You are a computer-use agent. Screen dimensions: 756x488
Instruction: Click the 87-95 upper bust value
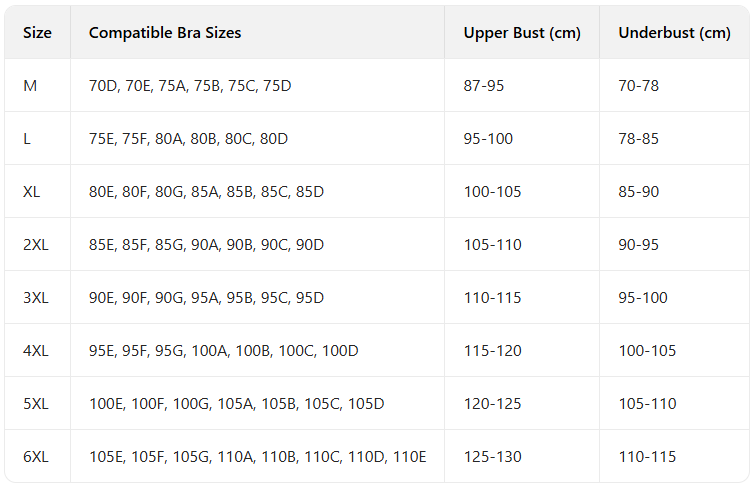click(484, 86)
